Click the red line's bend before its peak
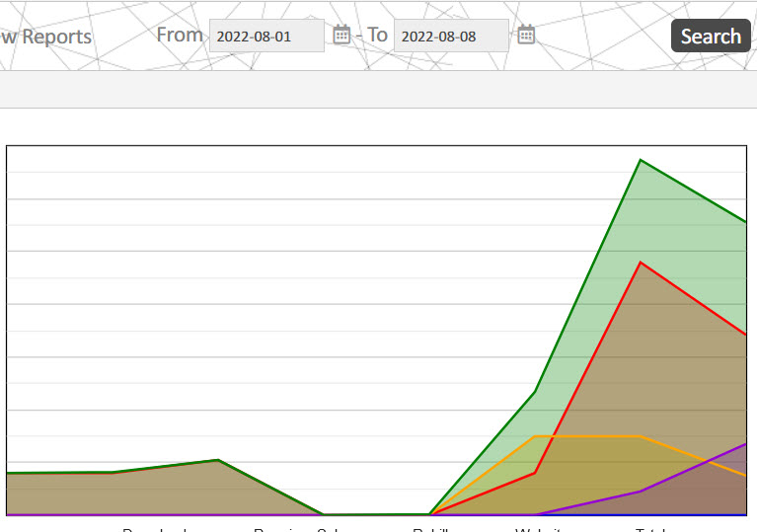The image size is (757, 532). pos(535,473)
